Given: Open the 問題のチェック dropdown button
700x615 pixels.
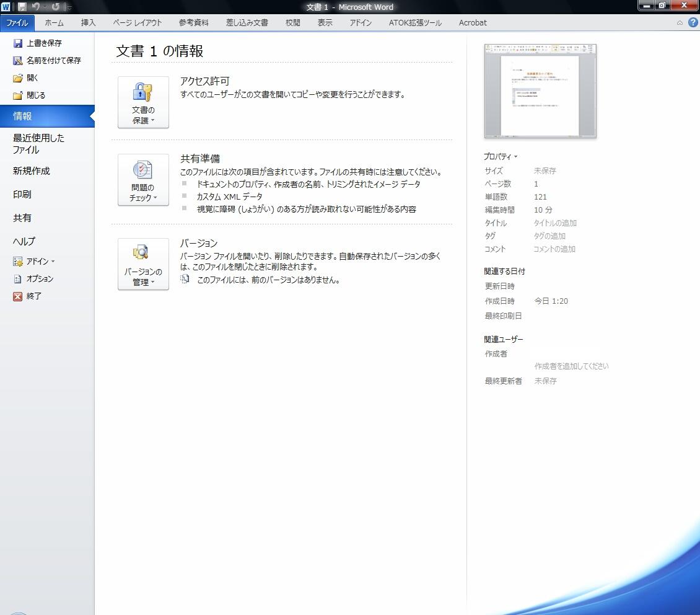Looking at the screenshot, I should (143, 180).
